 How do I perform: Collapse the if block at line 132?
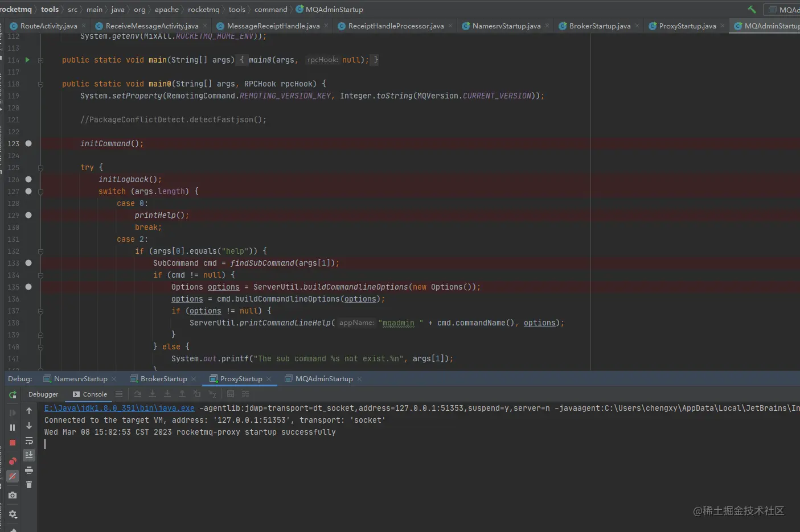(40, 251)
